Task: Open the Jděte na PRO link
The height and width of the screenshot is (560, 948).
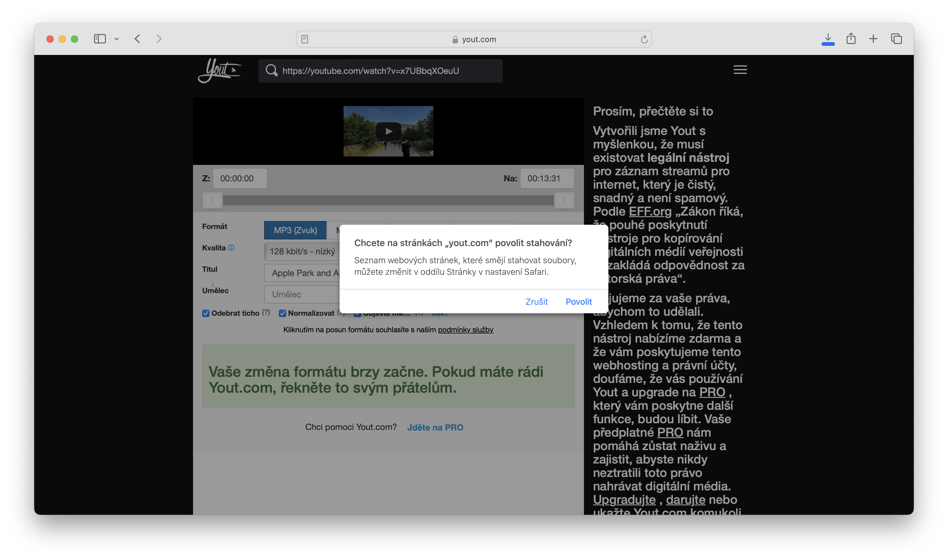Action: click(435, 427)
